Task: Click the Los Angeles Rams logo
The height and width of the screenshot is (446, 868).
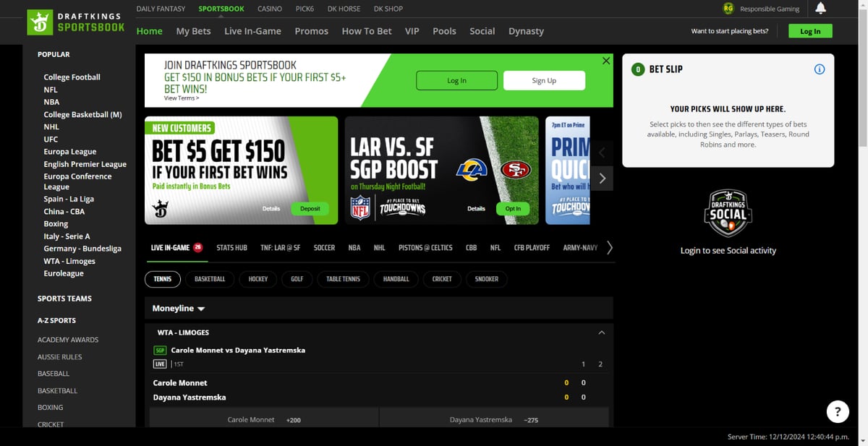Action: click(472, 170)
